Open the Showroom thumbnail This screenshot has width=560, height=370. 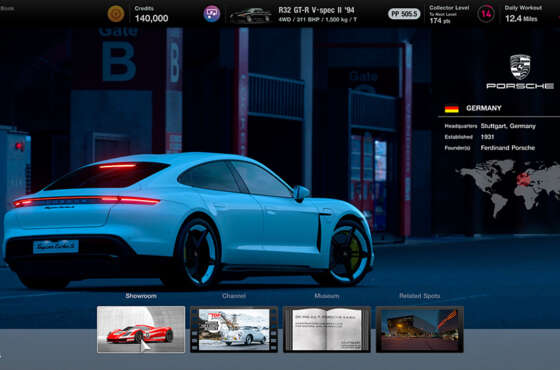coord(141,329)
